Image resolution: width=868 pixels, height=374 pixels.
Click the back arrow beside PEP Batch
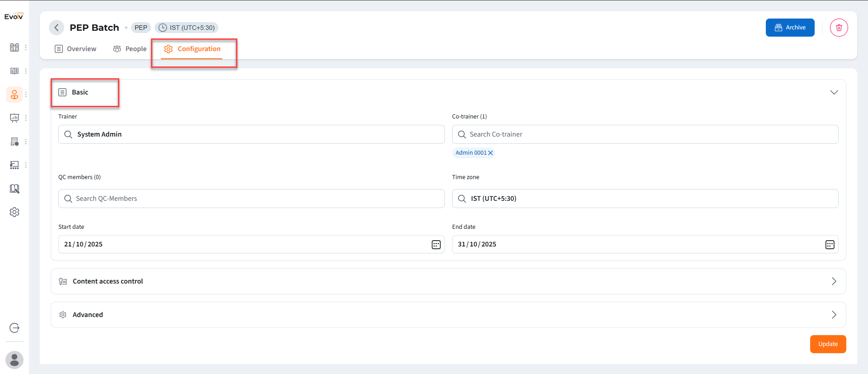coord(57,28)
